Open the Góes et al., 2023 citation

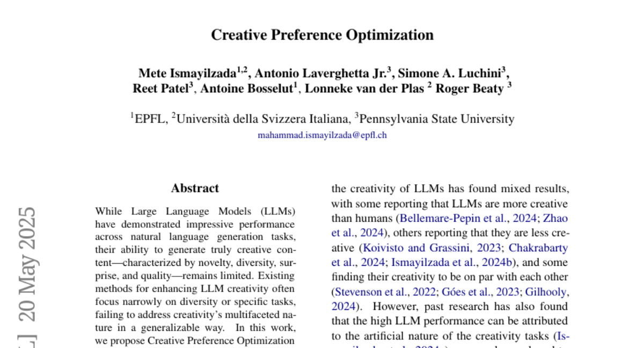coord(480,292)
